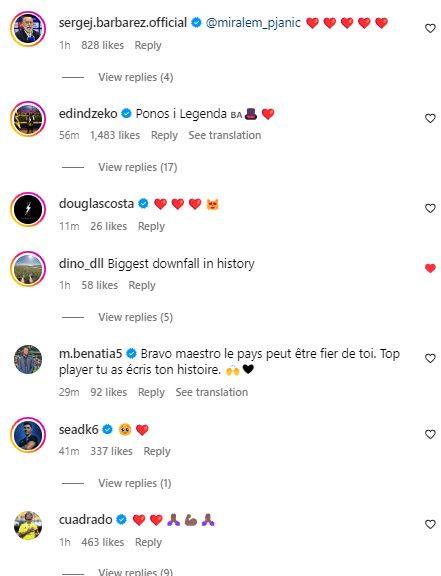Viewport: 441px width, 576px height.
Task: Open edindzeko's profile avatar
Action: tap(28, 119)
